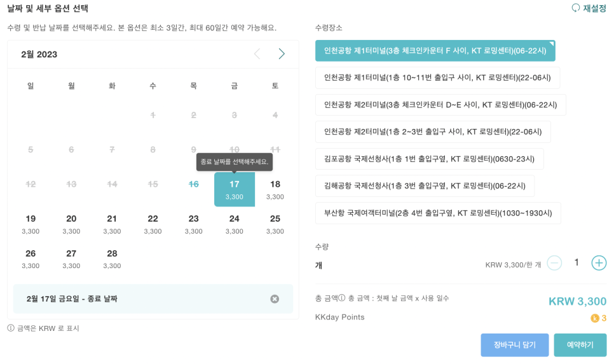Go to next month in calendar
The height and width of the screenshot is (364, 614).
282,54
